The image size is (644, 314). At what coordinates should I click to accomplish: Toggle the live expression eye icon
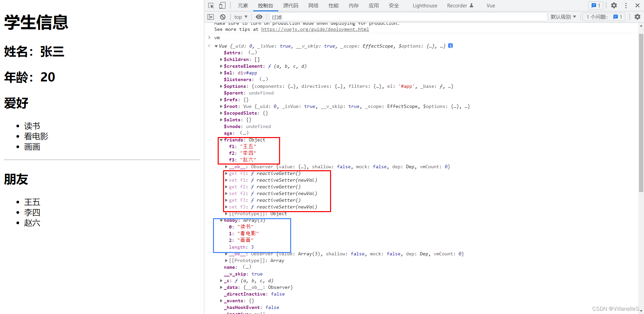pyautogui.click(x=259, y=17)
